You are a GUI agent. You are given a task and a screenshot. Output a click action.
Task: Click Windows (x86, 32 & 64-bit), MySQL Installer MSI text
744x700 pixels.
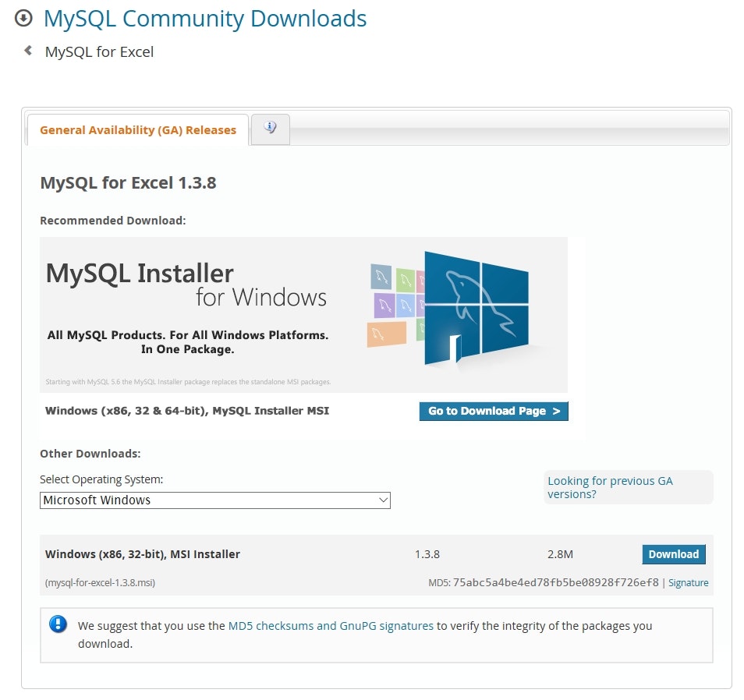click(187, 411)
